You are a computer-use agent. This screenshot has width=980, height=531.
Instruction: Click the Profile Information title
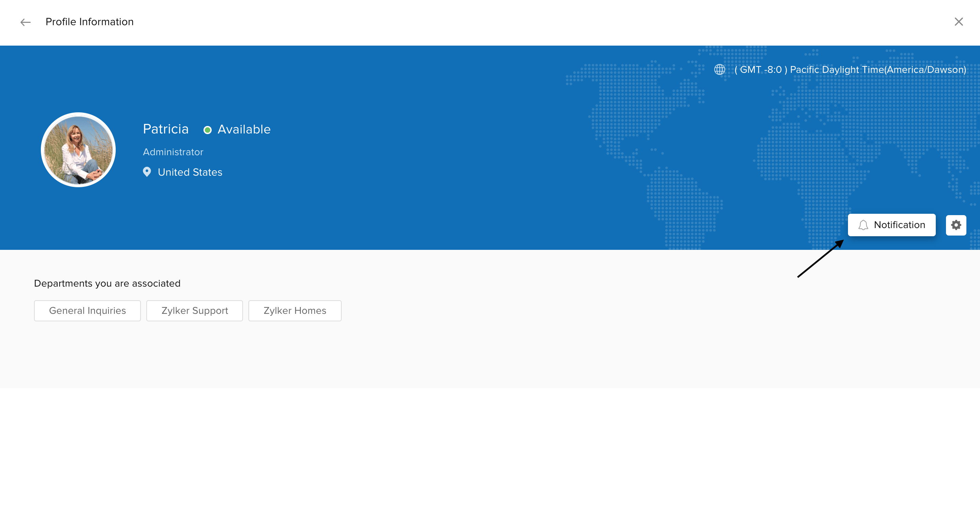point(89,22)
